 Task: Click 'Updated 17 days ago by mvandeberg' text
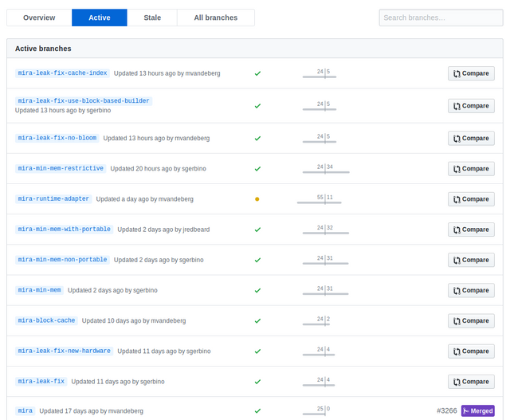pos(92,411)
